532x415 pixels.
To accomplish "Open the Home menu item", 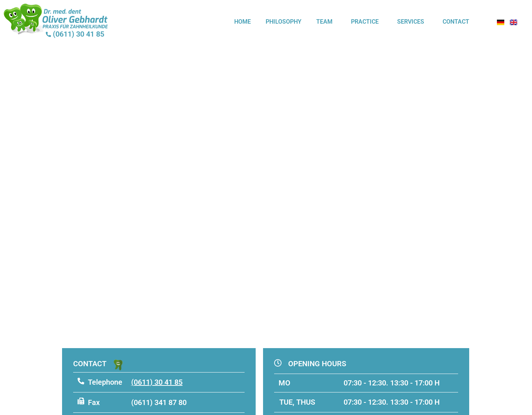I will pyautogui.click(x=242, y=22).
